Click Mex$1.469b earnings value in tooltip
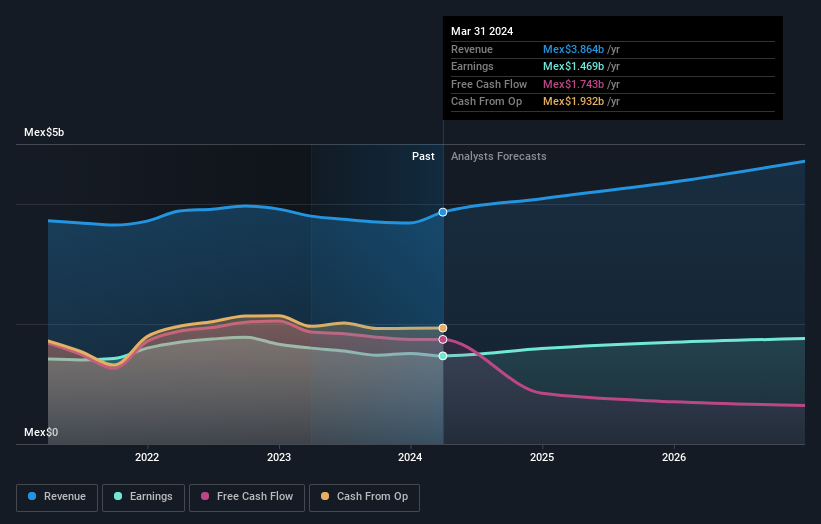This screenshot has width=821, height=524. (x=573, y=66)
